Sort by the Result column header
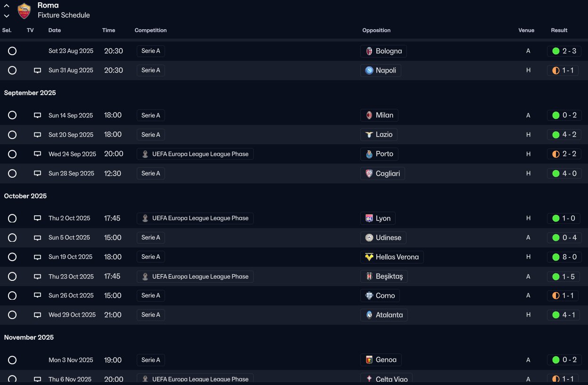This screenshot has width=588, height=385. click(x=559, y=30)
